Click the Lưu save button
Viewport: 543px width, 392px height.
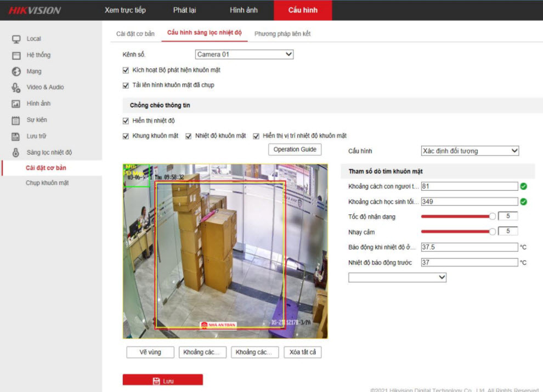[162, 380]
